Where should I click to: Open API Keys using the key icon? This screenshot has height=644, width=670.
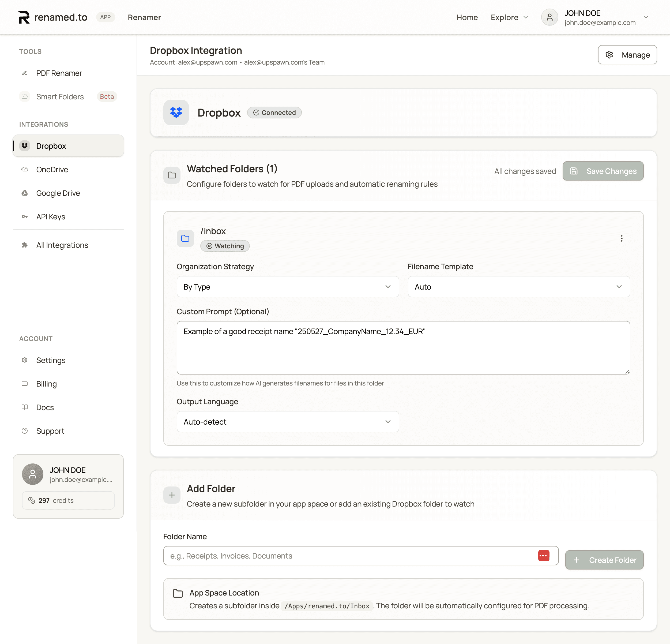coord(25,216)
